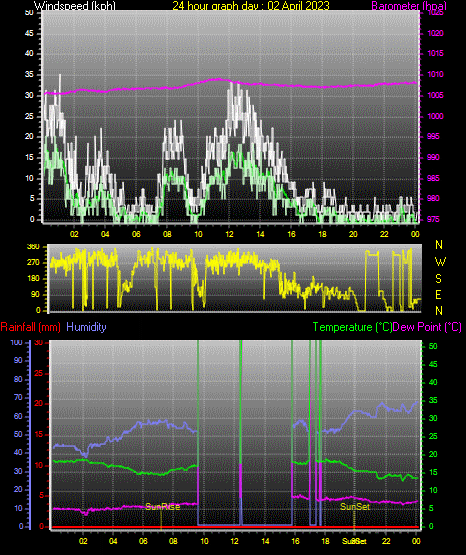Screen dimensions: 466x555
Task: Click the '24 hour graph day : 02 April 2023' title
Action: coord(251,6)
